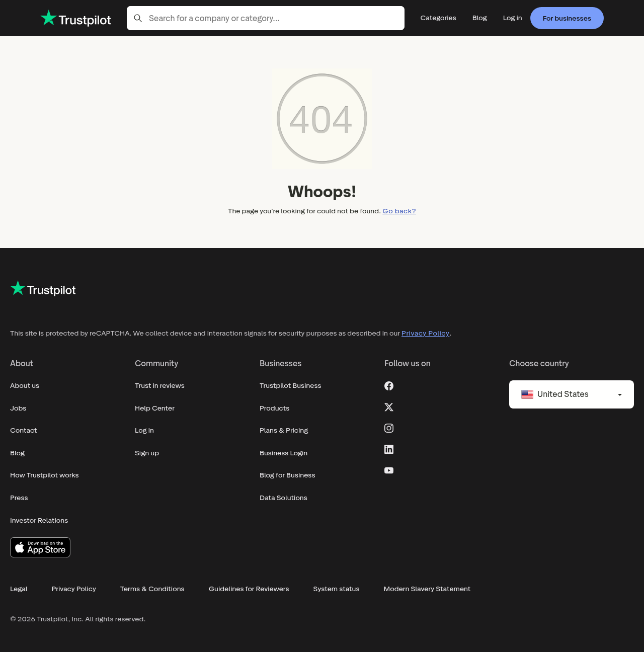The width and height of the screenshot is (644, 652).
Task: Open Modern Slavery Statement link
Action: tap(427, 589)
